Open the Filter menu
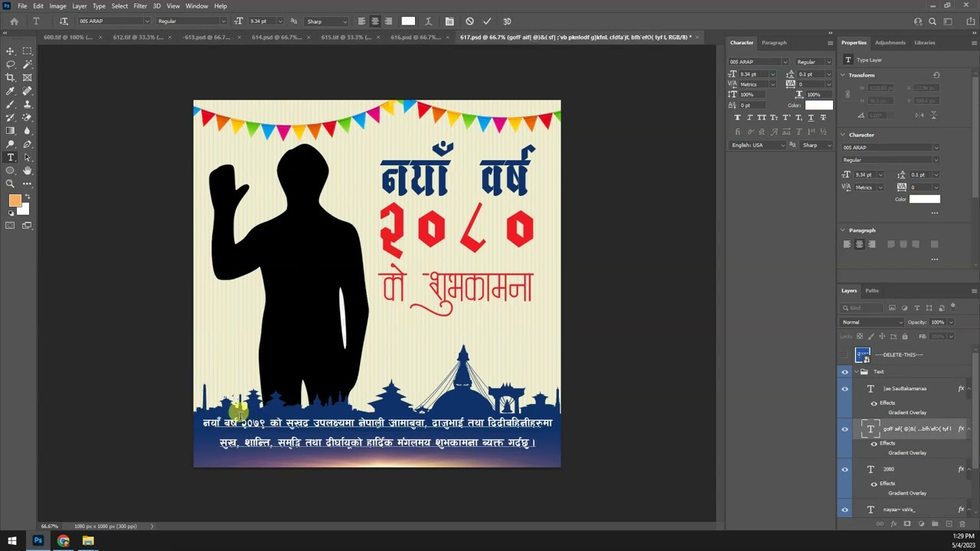The image size is (980, 551). [140, 6]
